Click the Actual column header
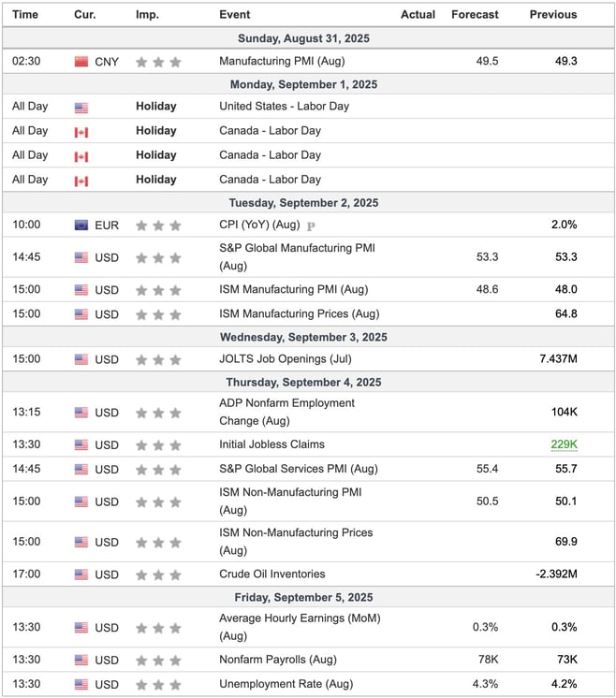This screenshot has height=698, width=616. pyautogui.click(x=418, y=15)
